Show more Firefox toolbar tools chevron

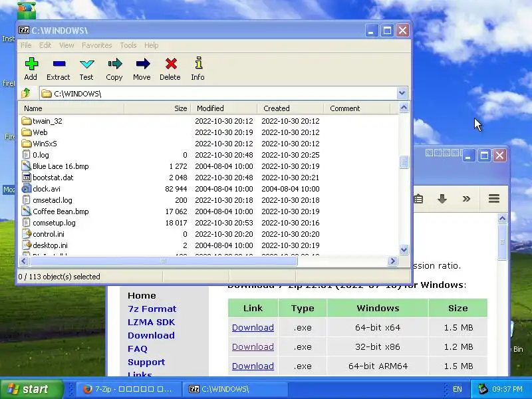pos(467,198)
